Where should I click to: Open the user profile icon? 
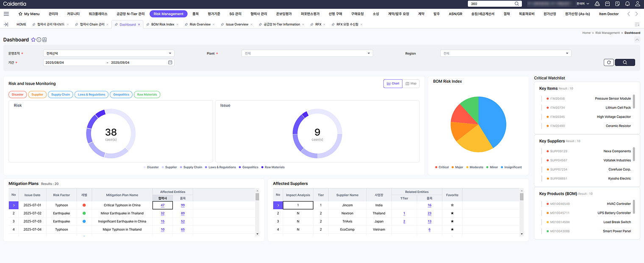(638, 4)
